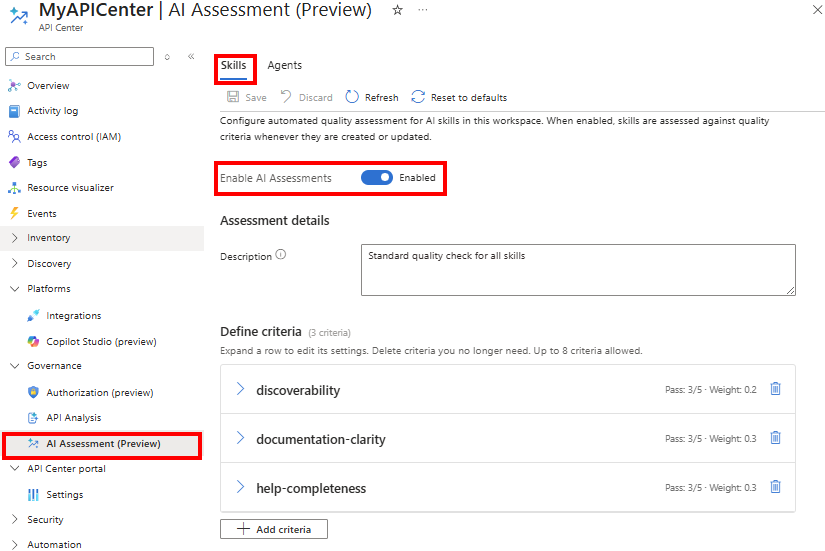Viewport: 825px width, 551px height.
Task: Click the Authorization shield icon
Action: (x=33, y=392)
